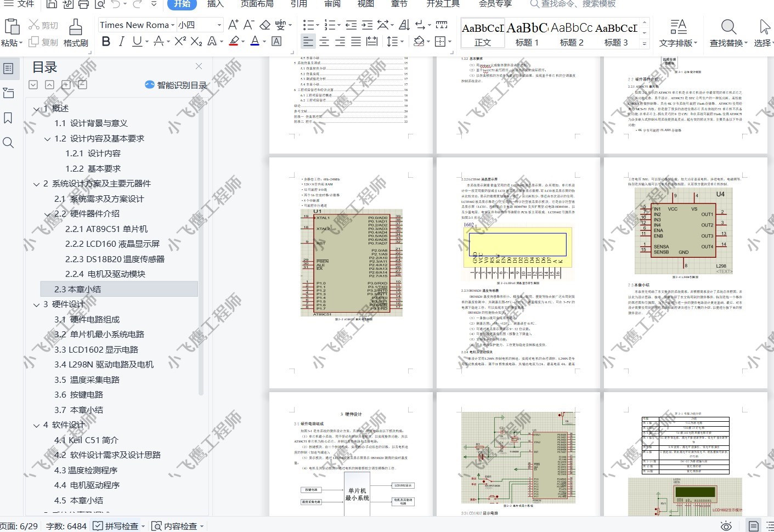The height and width of the screenshot is (532, 774).
Task: Click 智能识别目录 smart TOC recognition
Action: (x=176, y=85)
